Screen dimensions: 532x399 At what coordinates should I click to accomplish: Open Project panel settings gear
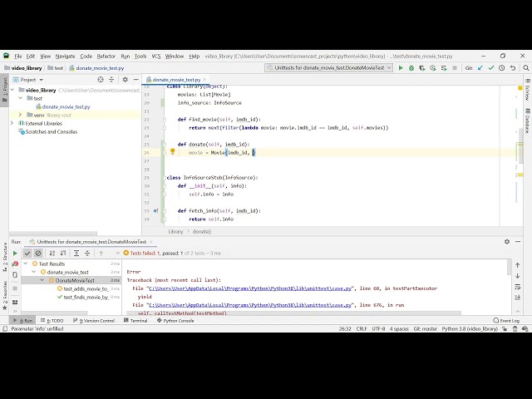click(x=125, y=80)
